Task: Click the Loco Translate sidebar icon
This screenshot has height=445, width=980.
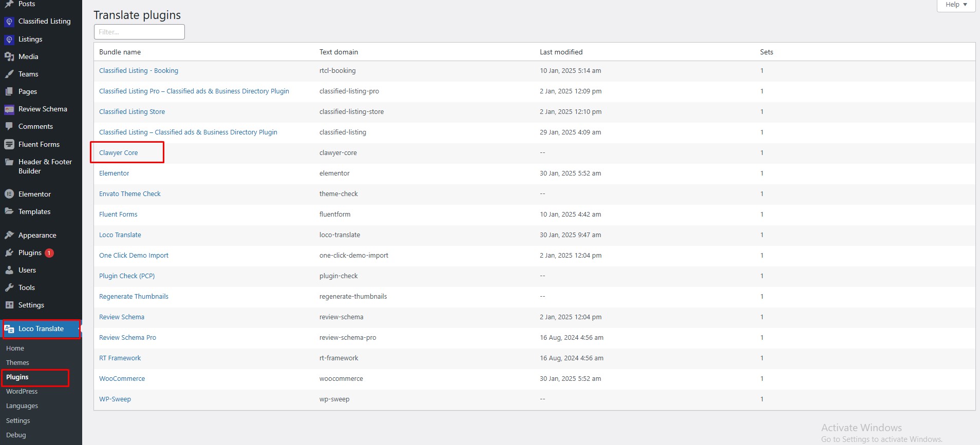Action: 9,329
